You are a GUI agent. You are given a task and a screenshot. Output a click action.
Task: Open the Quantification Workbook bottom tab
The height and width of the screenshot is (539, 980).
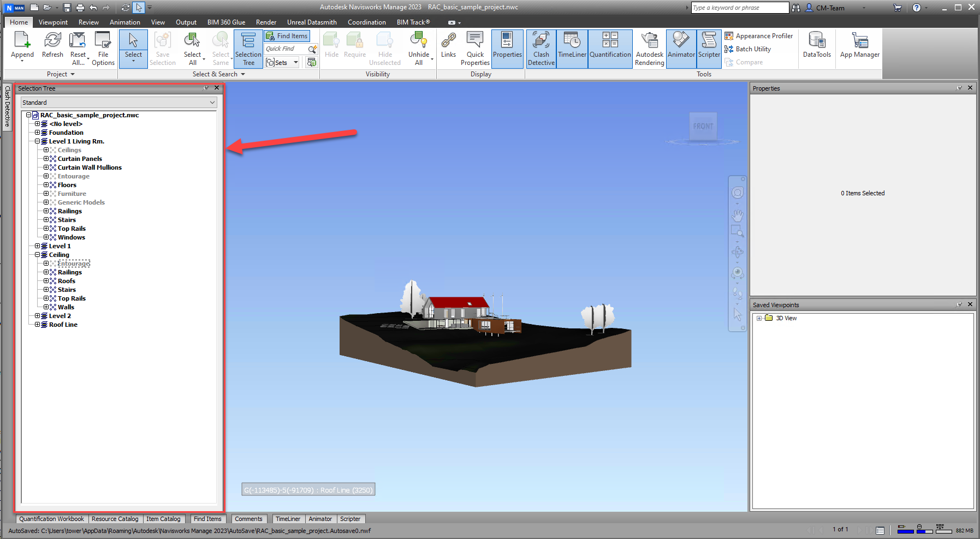pos(52,519)
